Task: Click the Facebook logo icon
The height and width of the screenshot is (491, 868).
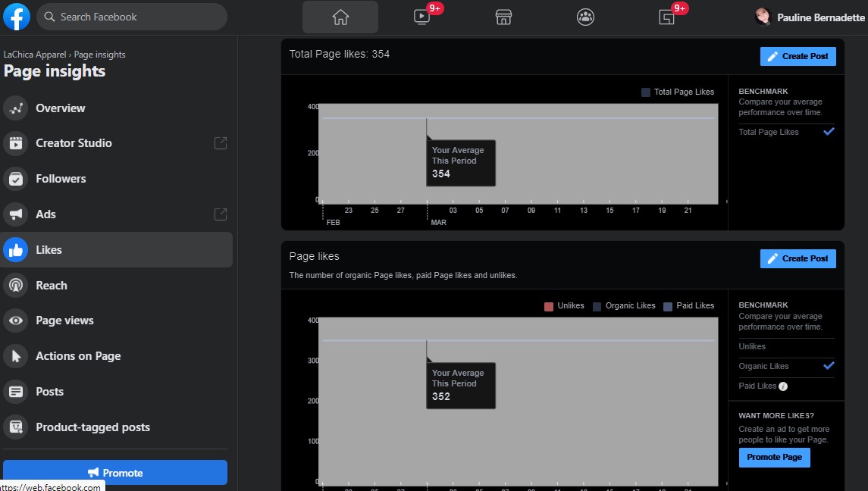Action: tap(17, 17)
